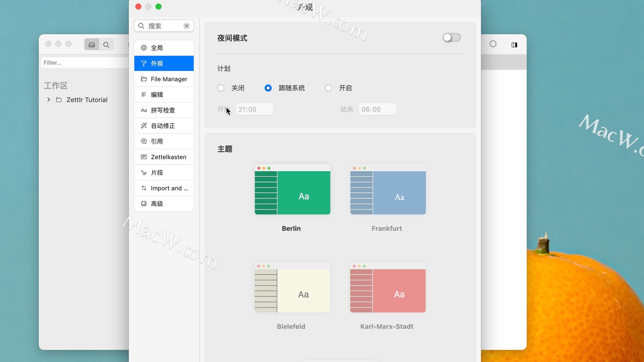
Task: Click the text lines icon beside 编辑
Action: (144, 95)
